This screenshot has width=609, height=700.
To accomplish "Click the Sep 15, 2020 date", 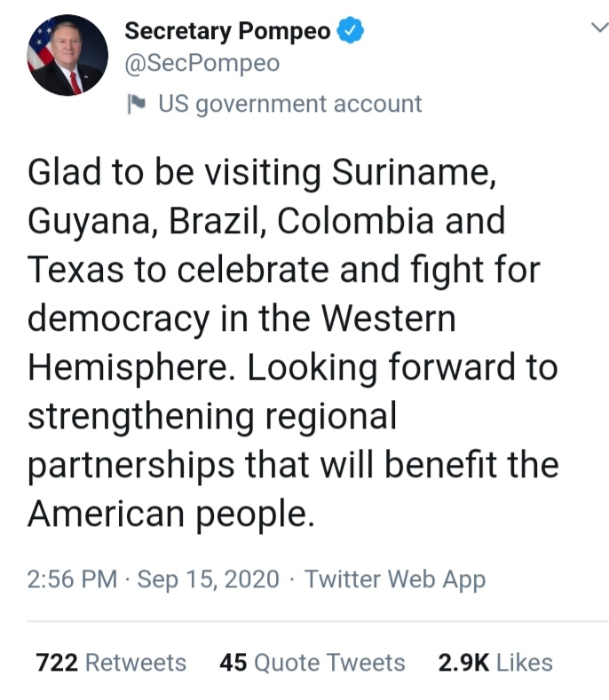I will [210, 580].
